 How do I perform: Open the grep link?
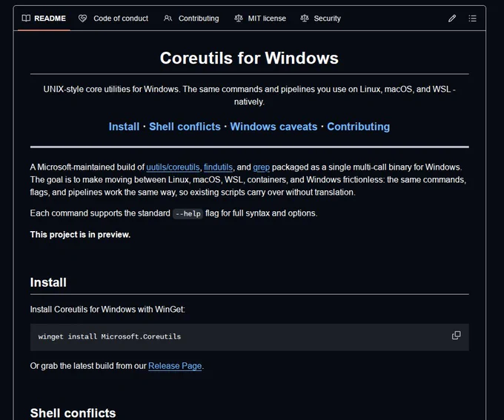point(262,167)
